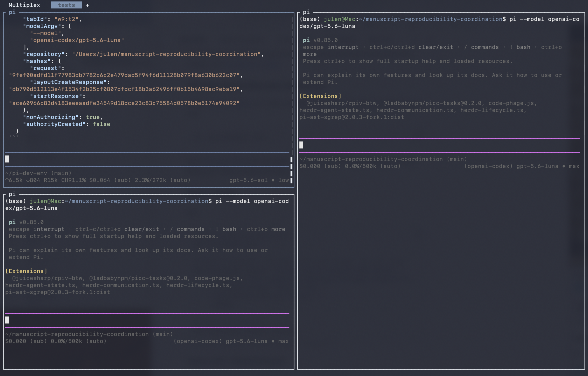Viewport: 588px width, 376px height.
Task: Add a new tab with the plus button
Action: point(87,5)
